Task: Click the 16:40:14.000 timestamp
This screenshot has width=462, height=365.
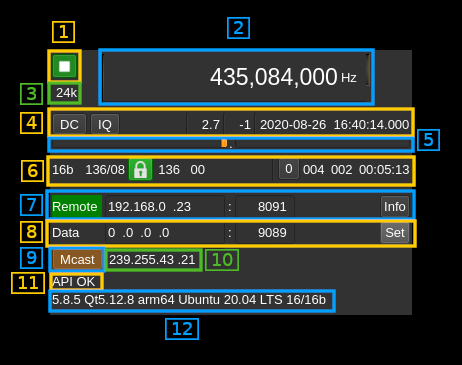Action: [371, 125]
